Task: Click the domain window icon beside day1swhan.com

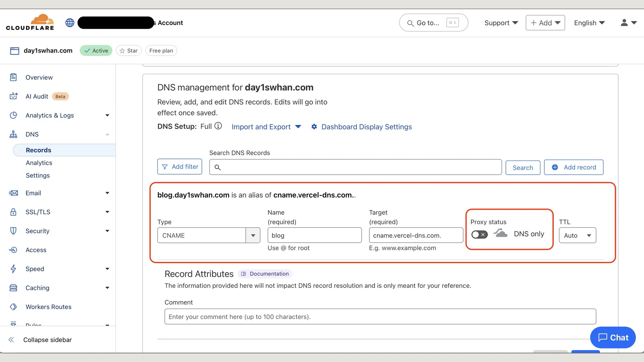Action: point(14,51)
